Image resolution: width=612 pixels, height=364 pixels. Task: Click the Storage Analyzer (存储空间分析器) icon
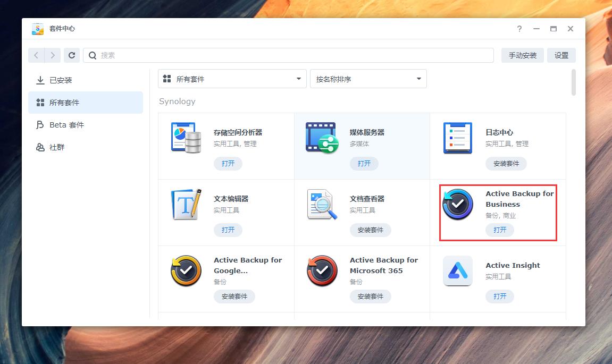(186, 138)
